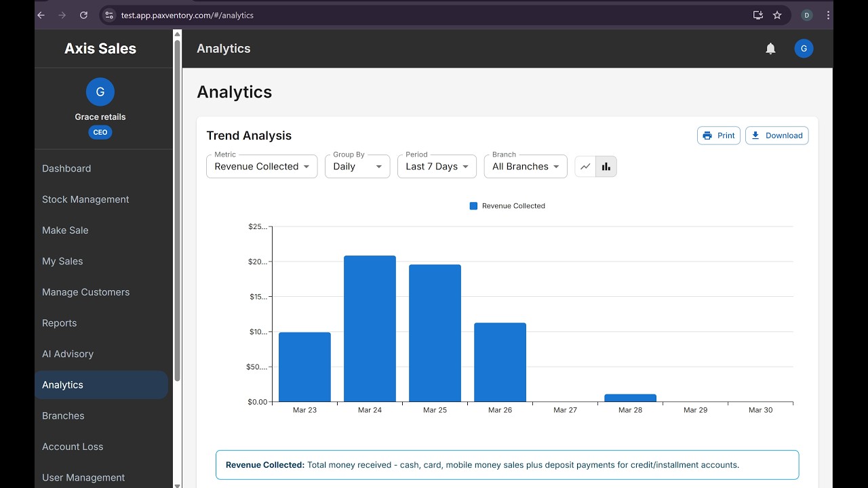Image resolution: width=868 pixels, height=488 pixels.
Task: Click the Mar 28 revenue bar
Action: [630, 398]
